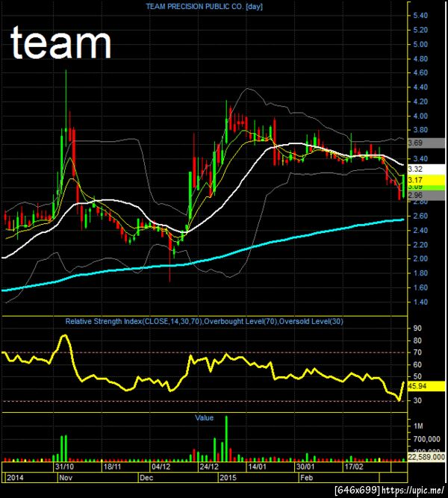Select the 3.17 yellow price tag
The width and height of the screenshot is (448, 498).
[426, 180]
